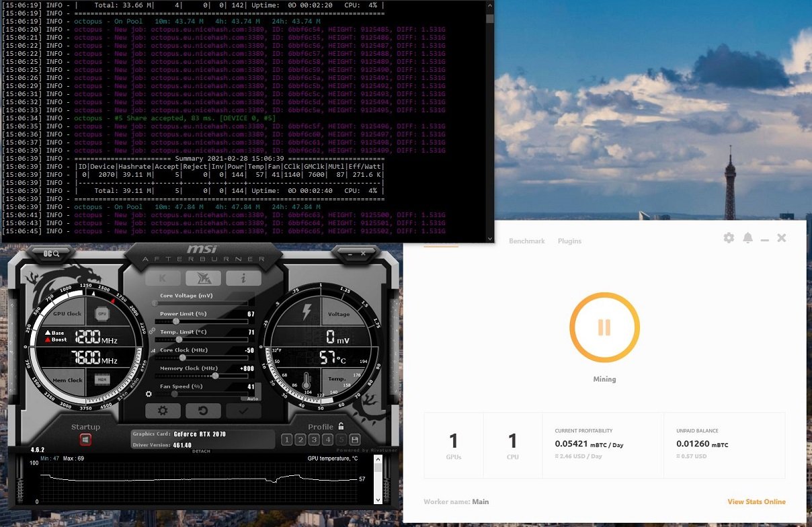Image resolution: width=812 pixels, height=527 pixels.
Task: Switch to the Benchmark tab in NiceHash
Action: pyautogui.click(x=527, y=241)
